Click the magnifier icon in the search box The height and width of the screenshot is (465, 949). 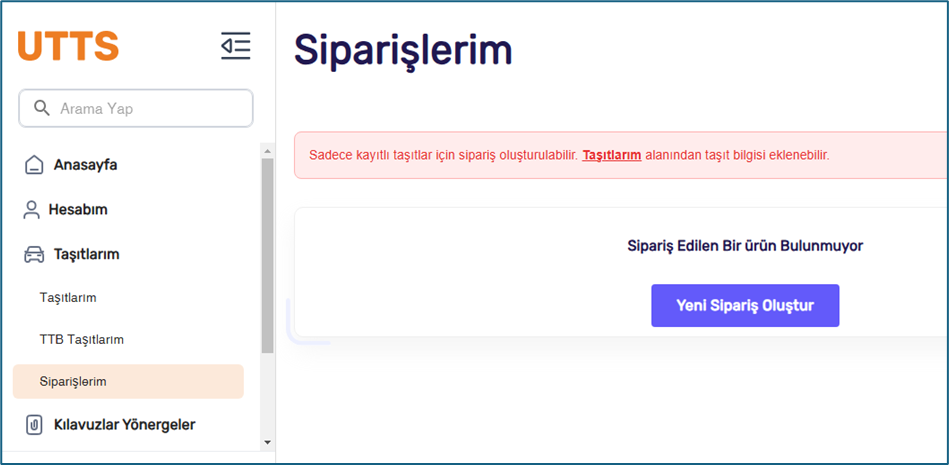click(41, 108)
